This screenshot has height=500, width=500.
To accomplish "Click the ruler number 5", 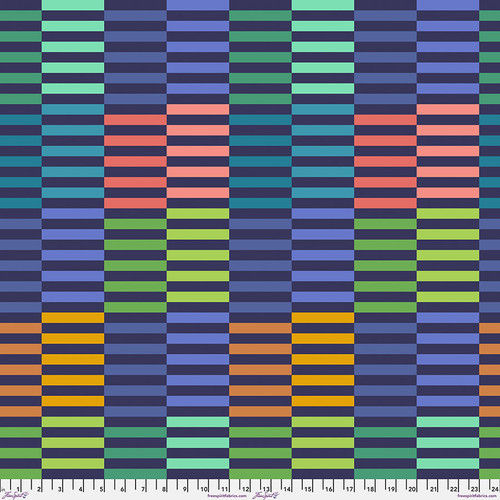I will pos(102,489).
